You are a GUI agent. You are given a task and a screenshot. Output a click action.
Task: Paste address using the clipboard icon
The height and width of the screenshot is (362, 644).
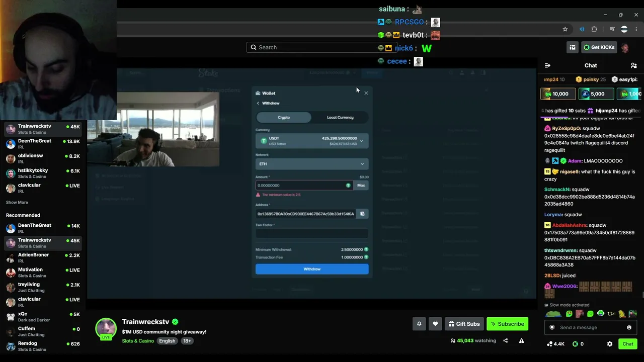[x=362, y=214]
